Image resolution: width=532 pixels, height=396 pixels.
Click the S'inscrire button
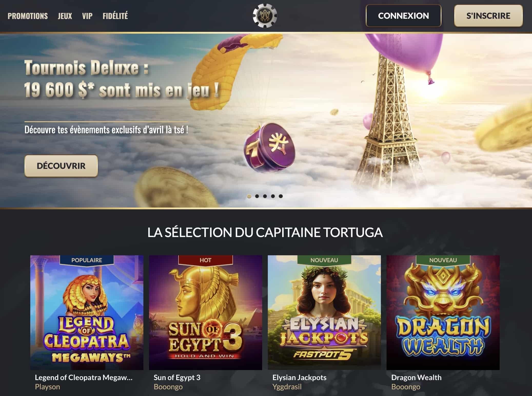488,16
